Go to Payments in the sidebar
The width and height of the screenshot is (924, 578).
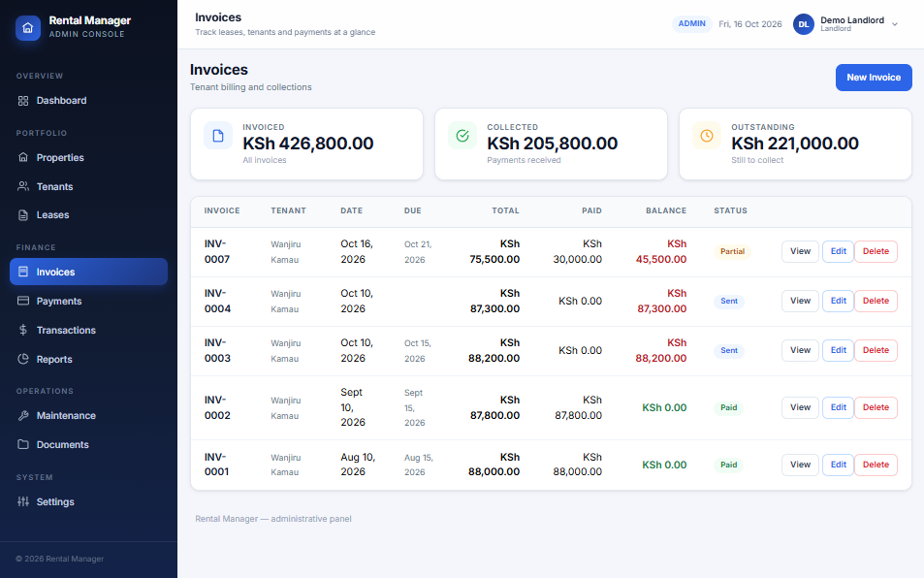88,301
